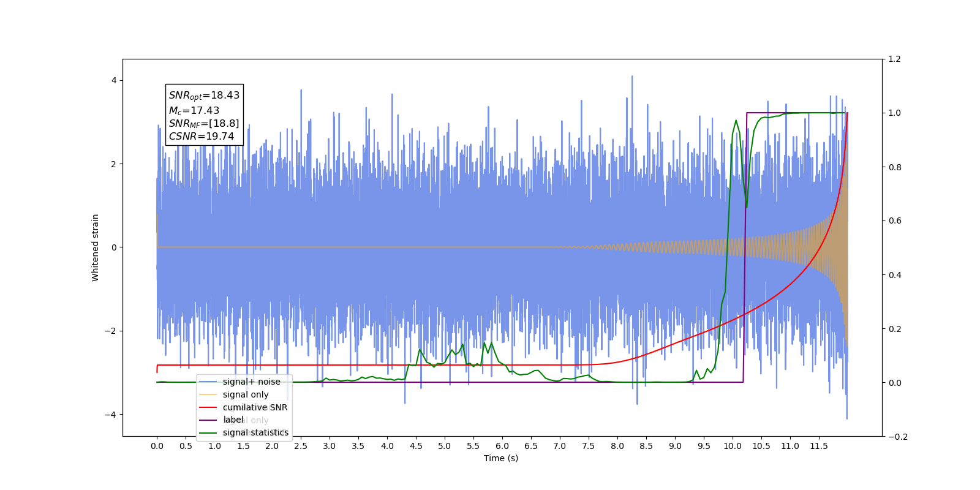This screenshot has height=490, width=980.
Task: Click the blue line swatch for signal+ noise
Action: (x=208, y=382)
